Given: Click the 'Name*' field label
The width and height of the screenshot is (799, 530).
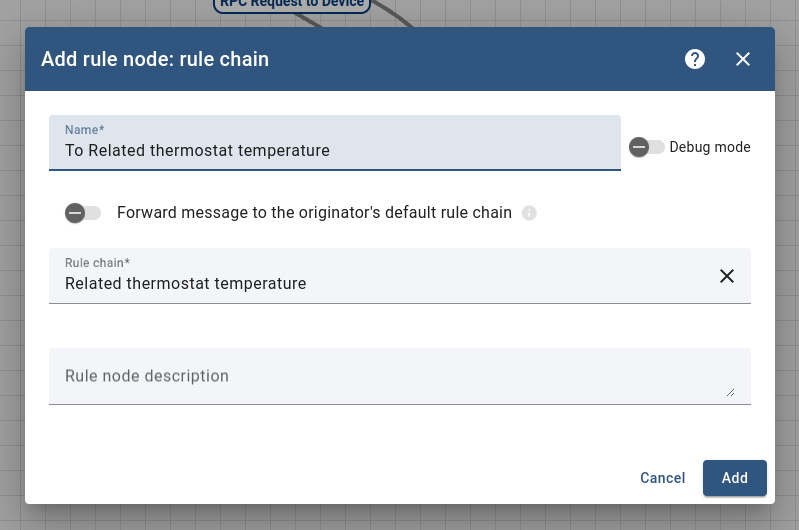Looking at the screenshot, I should click(85, 130).
